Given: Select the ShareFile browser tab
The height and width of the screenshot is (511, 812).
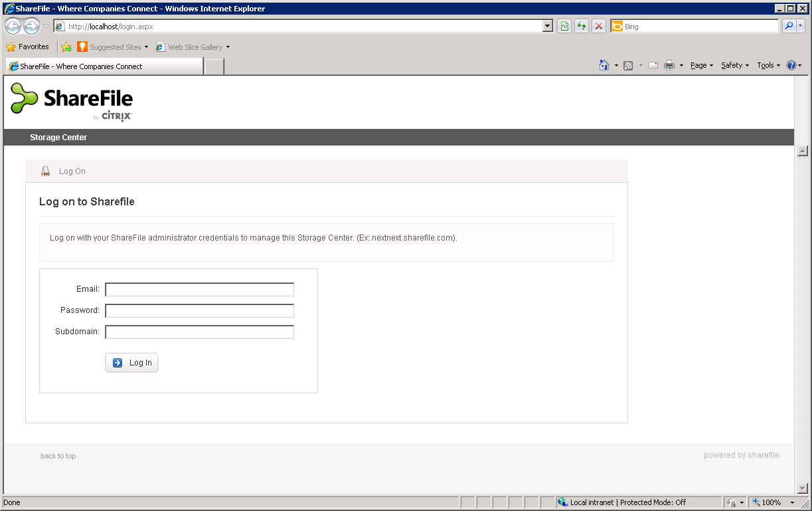Looking at the screenshot, I should (x=104, y=66).
